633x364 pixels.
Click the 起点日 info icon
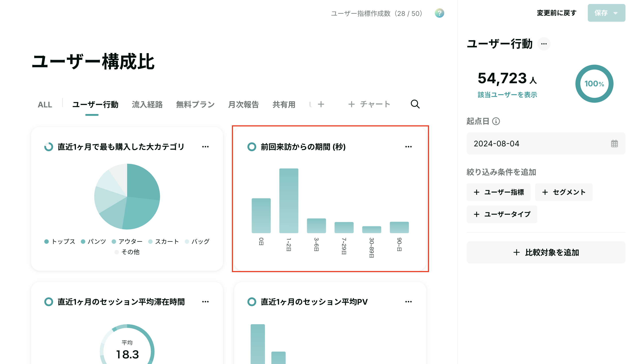coord(496,121)
